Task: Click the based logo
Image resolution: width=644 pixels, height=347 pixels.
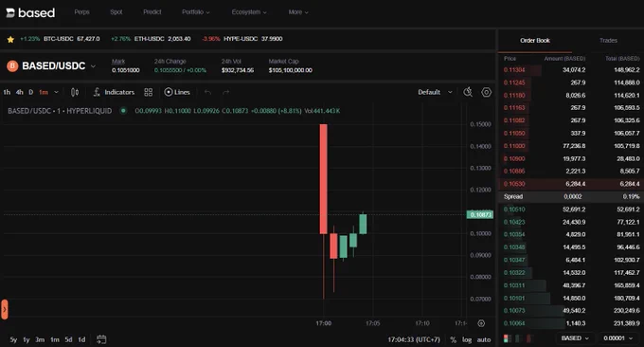Action: 30,12
